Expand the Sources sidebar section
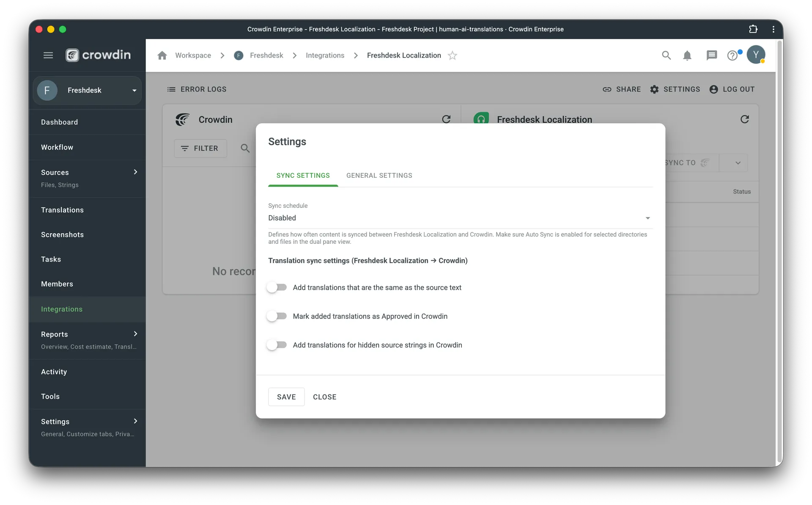 pyautogui.click(x=135, y=172)
